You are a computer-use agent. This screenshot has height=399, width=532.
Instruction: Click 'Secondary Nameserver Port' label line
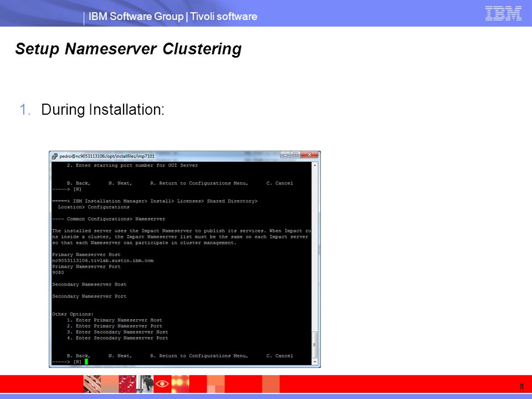point(89,296)
